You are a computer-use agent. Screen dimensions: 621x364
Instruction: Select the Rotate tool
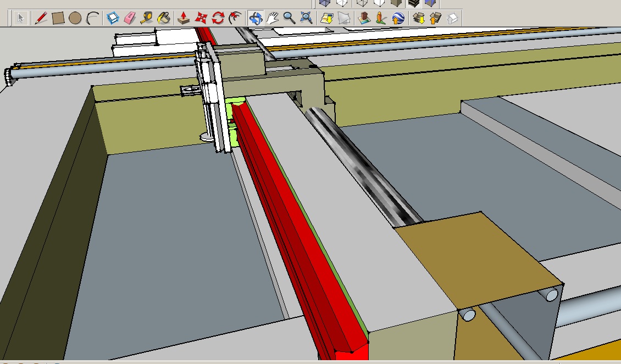click(218, 18)
